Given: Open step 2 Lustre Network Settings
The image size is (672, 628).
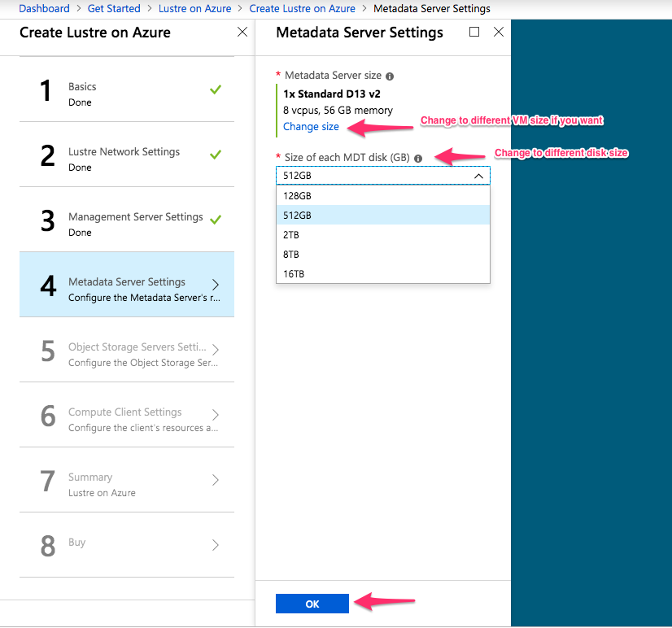Looking at the screenshot, I should [x=127, y=155].
